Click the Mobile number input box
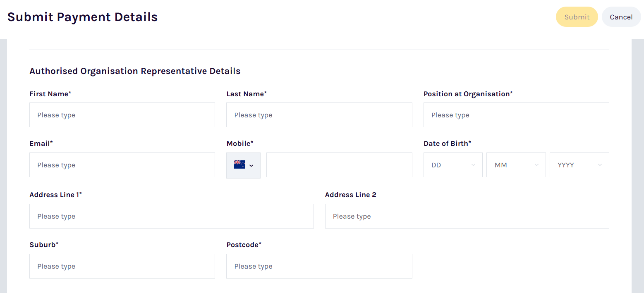Screen dimensions: 644x293 coord(339,165)
